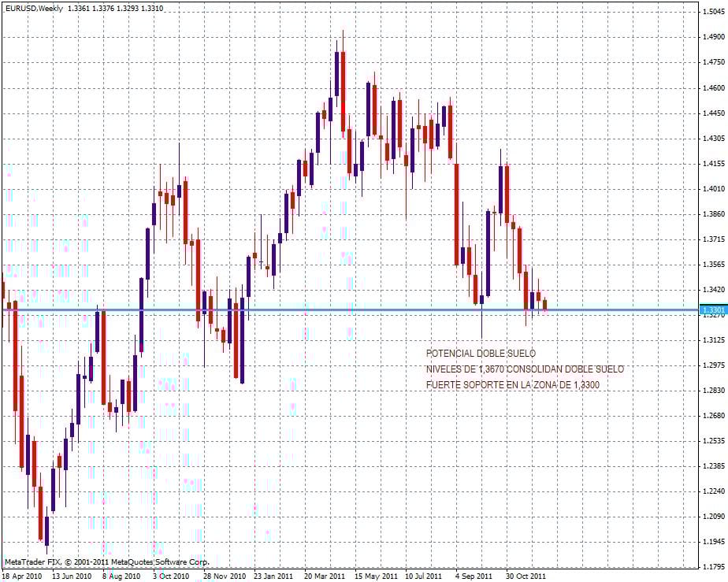Click the 4 Sep 2011 date label
The image size is (728, 582).
pos(474,576)
